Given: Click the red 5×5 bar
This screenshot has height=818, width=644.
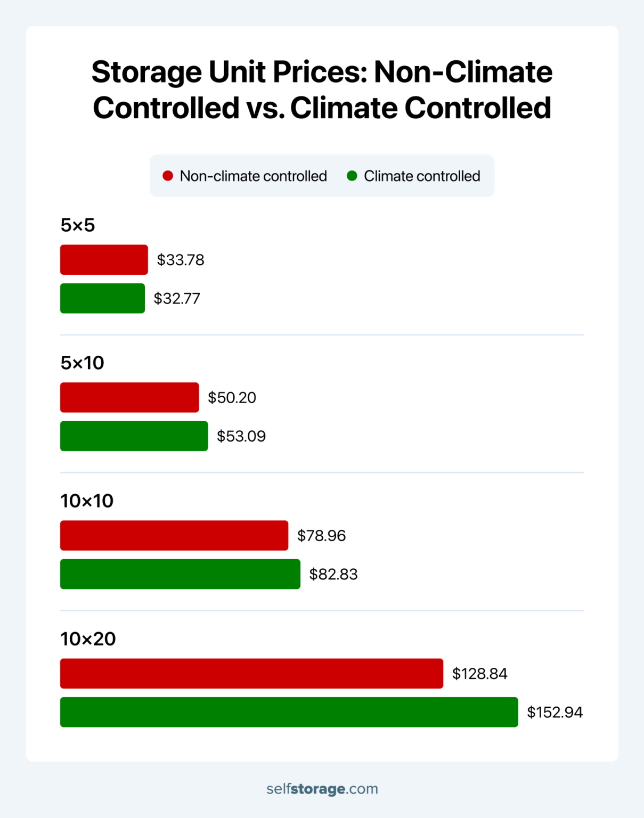Looking at the screenshot, I should (104, 260).
